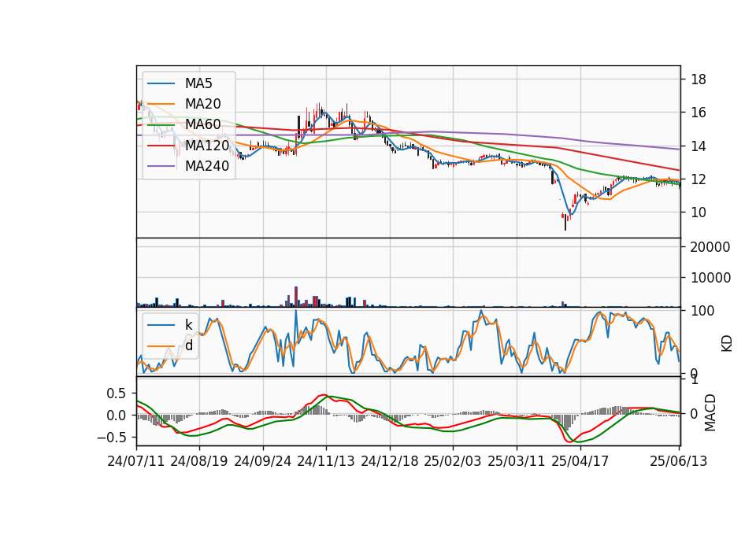This screenshot has width=756, height=543.
Task: Click MACD left axis value −0.5
Action: pos(111,438)
